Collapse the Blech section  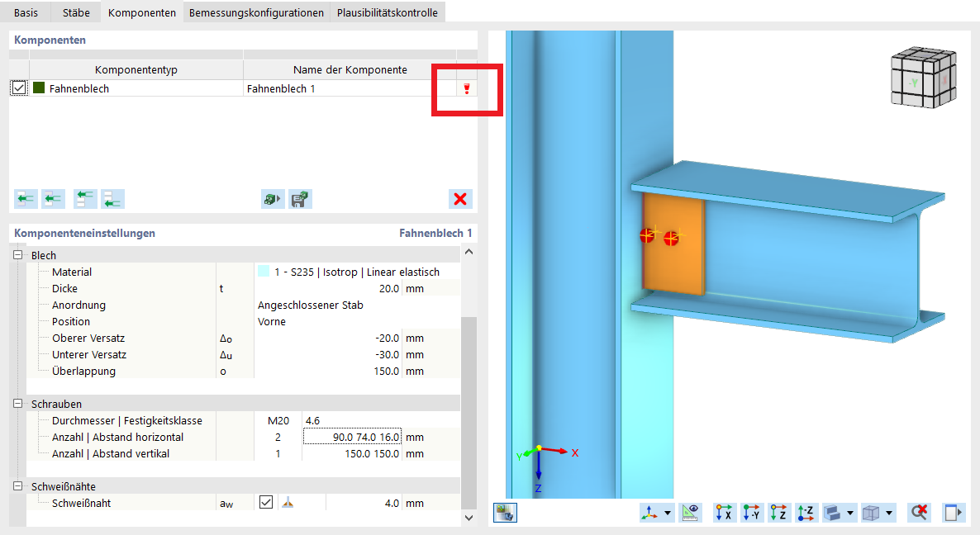18,254
